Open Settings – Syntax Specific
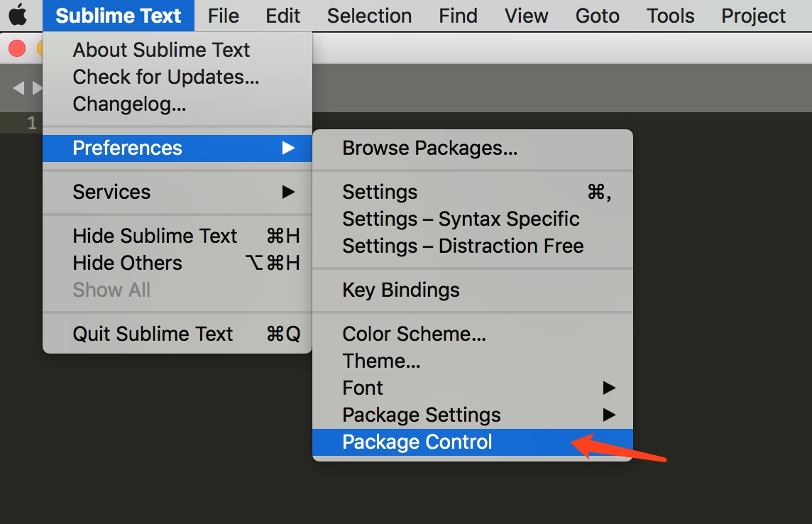The width and height of the screenshot is (812, 524). click(x=472, y=219)
